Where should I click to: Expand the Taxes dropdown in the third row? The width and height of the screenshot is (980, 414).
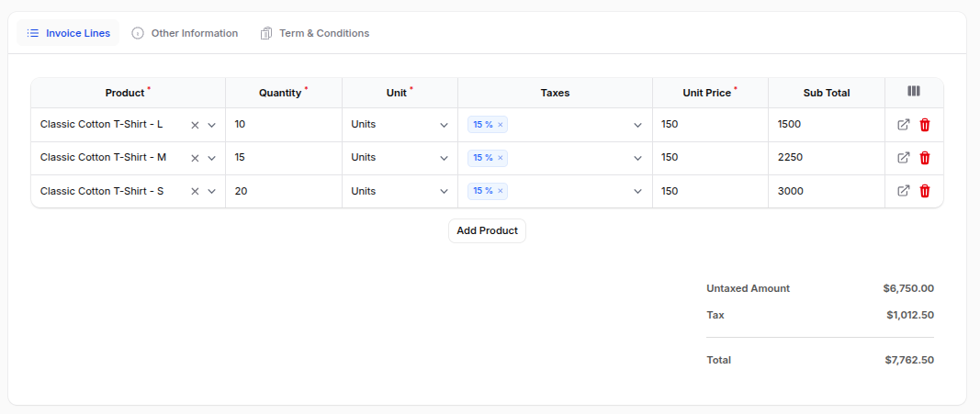[x=637, y=191]
